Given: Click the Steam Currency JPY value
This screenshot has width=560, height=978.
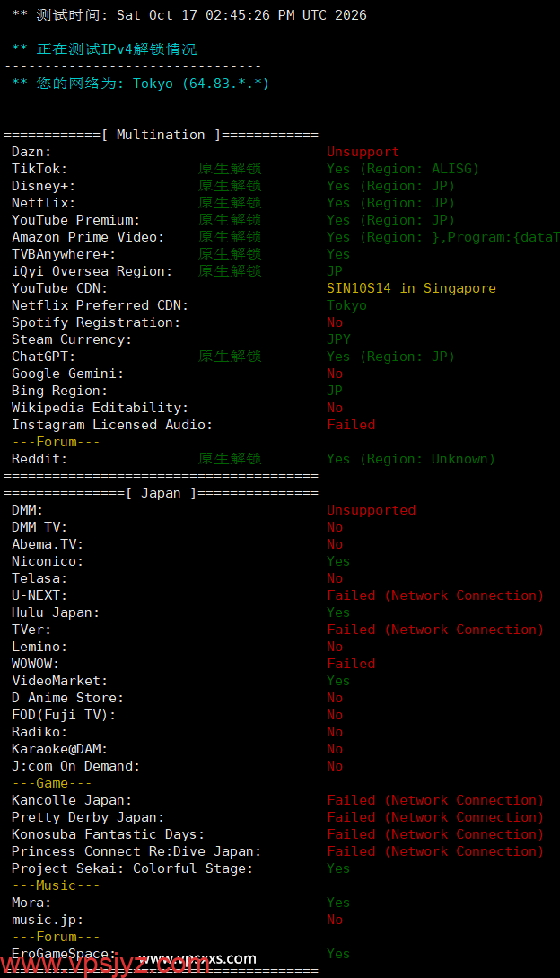Looking at the screenshot, I should (x=338, y=339).
